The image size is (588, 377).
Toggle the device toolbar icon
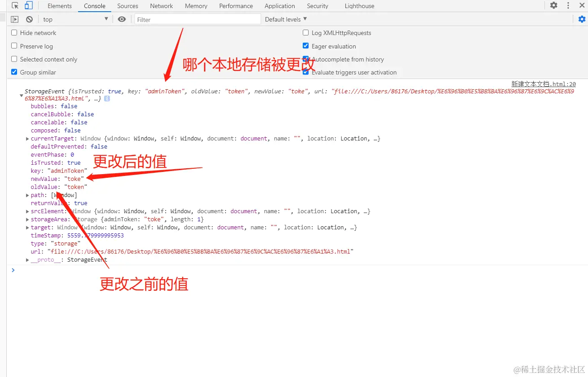click(29, 6)
